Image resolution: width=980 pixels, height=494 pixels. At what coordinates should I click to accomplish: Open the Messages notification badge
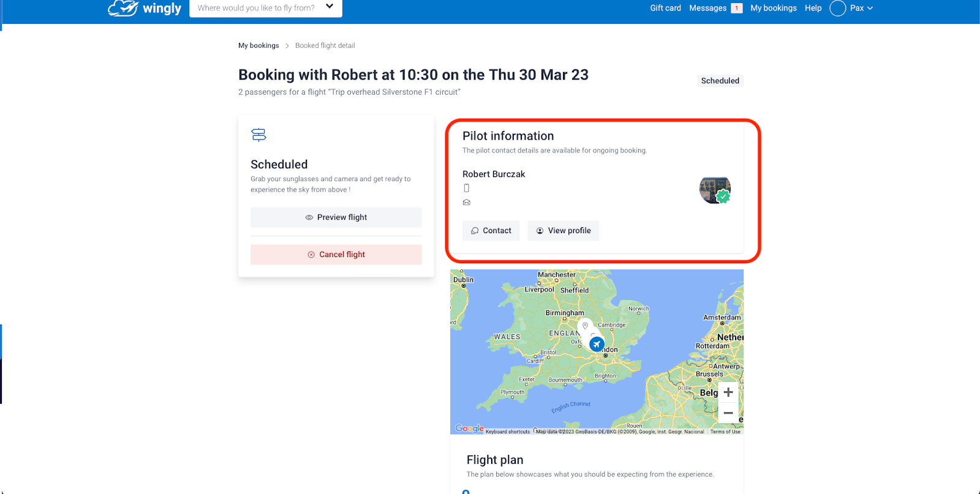click(x=737, y=8)
